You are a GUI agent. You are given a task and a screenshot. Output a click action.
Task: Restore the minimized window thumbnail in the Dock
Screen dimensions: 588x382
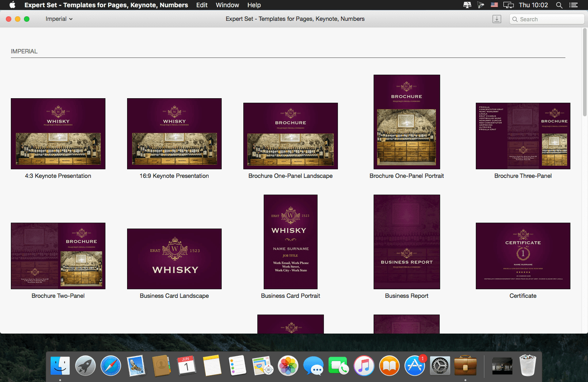502,366
